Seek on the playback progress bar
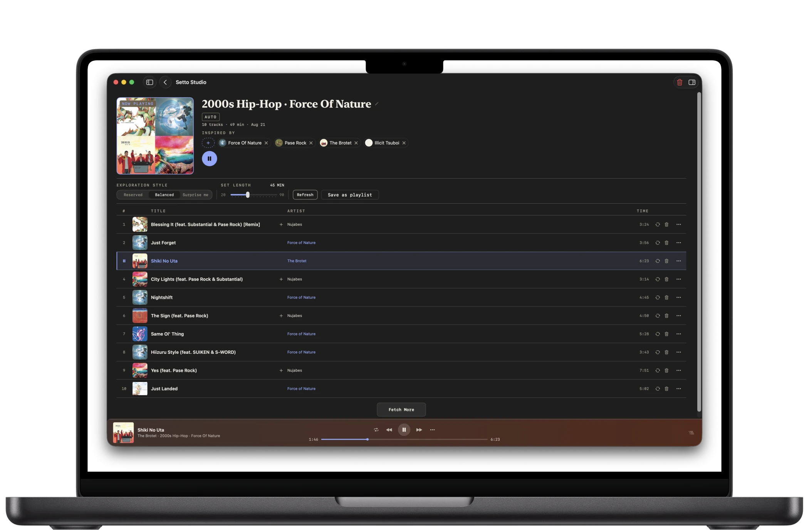Image resolution: width=809 pixels, height=532 pixels. (x=404, y=439)
